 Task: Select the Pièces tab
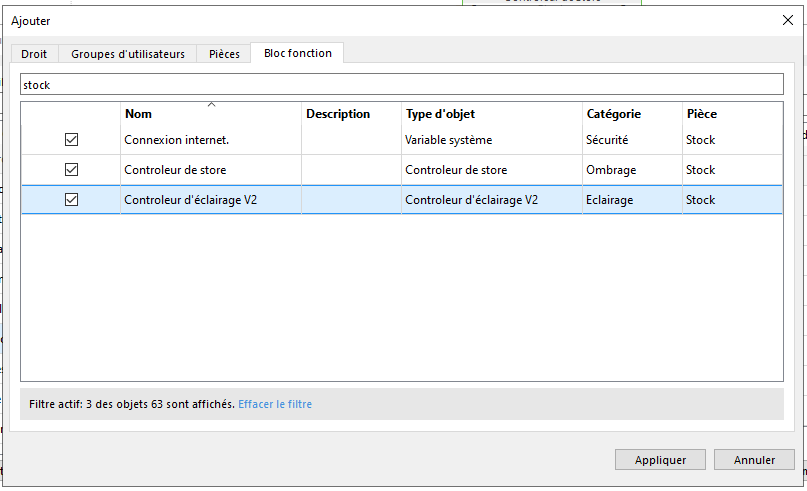coord(224,54)
